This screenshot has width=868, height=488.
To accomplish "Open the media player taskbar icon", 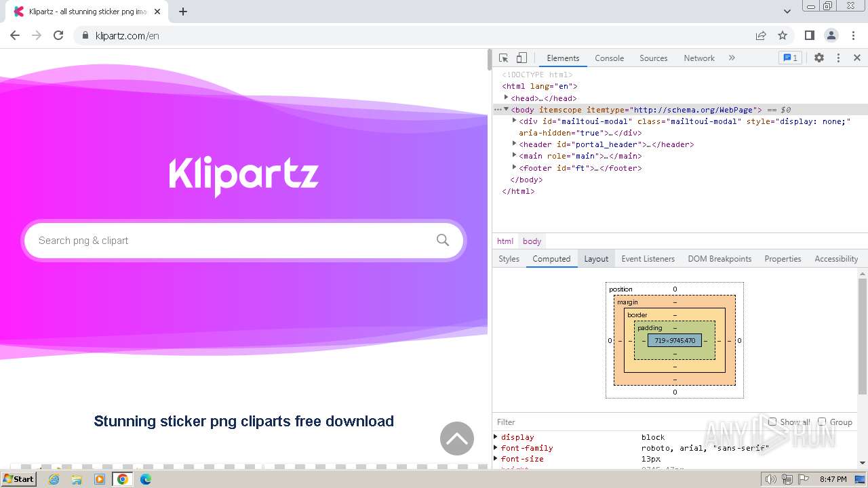I will [x=100, y=479].
